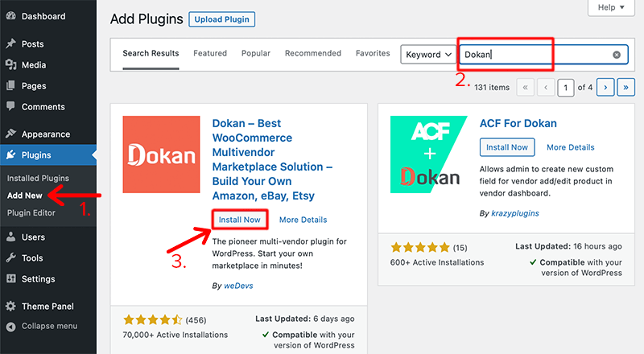
Task: Open the Keyword search type dropdown
Action: [x=428, y=55]
